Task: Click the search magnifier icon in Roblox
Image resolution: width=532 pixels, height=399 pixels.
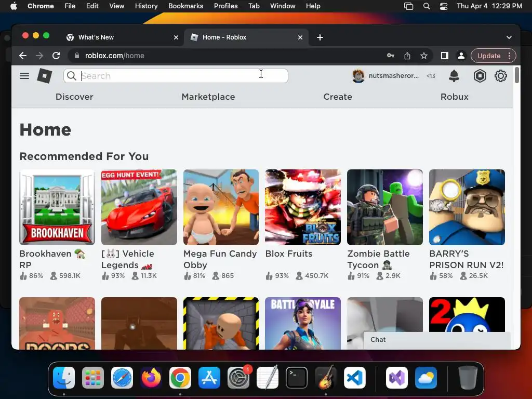Action: [71, 76]
